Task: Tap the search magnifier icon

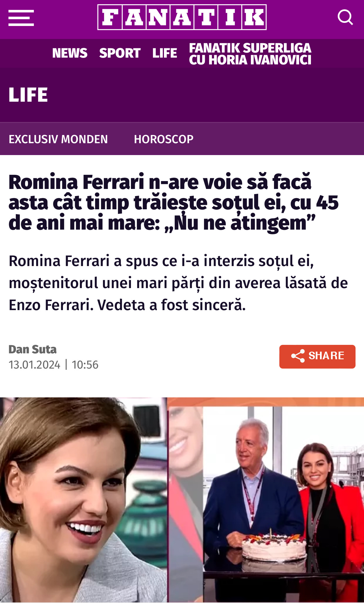Action: point(345,17)
